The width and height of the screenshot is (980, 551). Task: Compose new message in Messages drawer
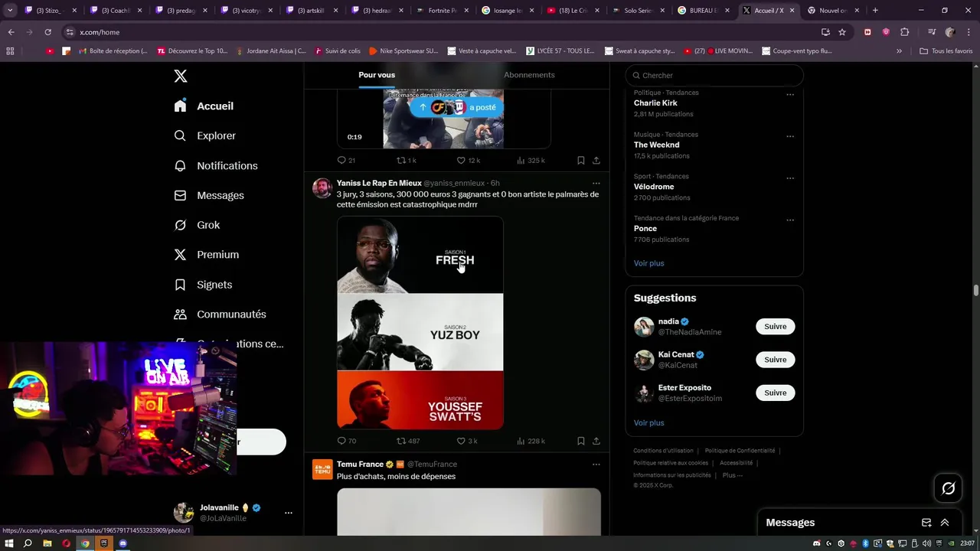coord(926,523)
